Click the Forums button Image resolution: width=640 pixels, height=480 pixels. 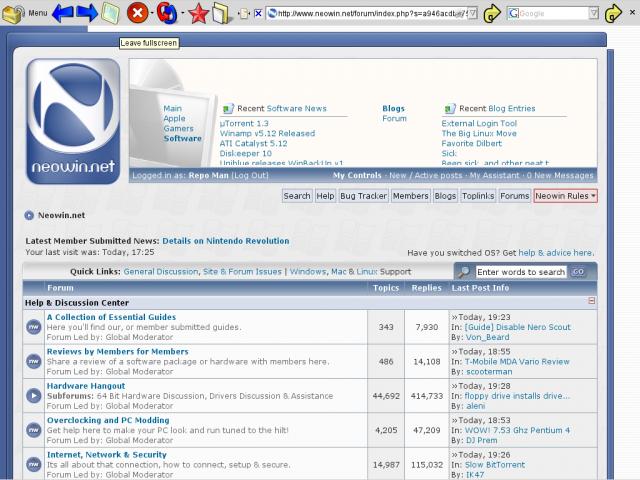[514, 196]
